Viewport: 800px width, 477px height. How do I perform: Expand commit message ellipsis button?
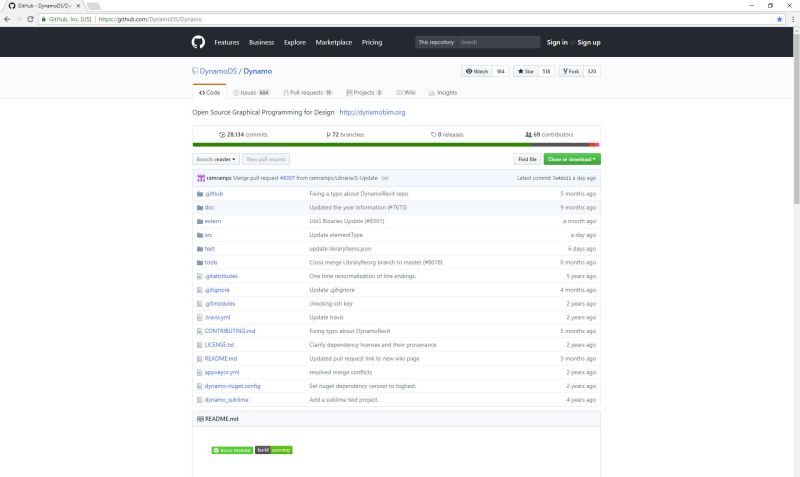[385, 178]
